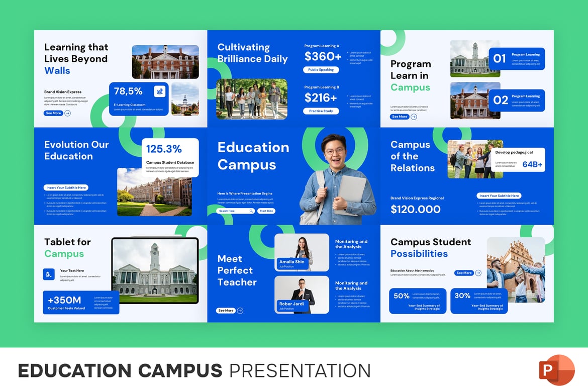Click students high-five photo on Possibilities slide
This screenshot has height=392, width=588.
coord(516,270)
